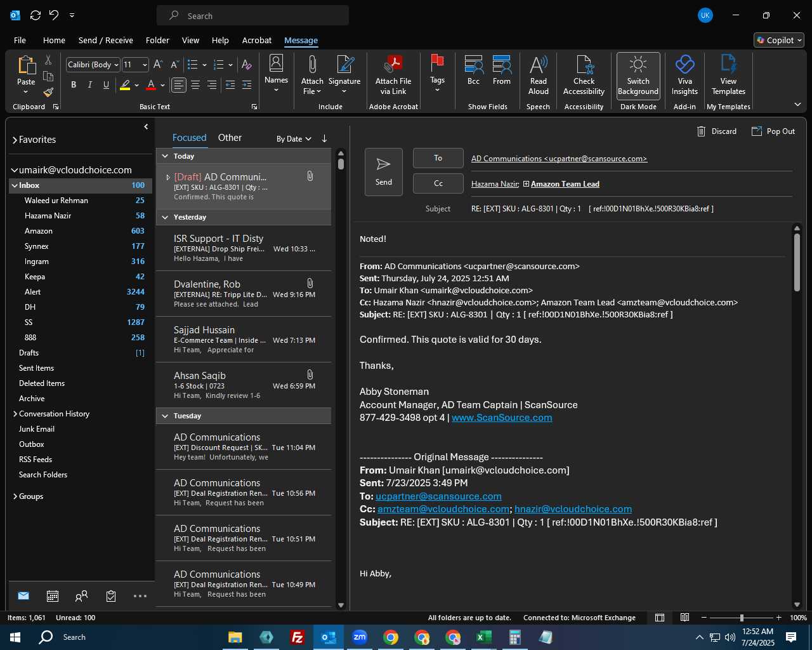The width and height of the screenshot is (812, 650).
Task: Open the Calendar view icon
Action: [53, 596]
